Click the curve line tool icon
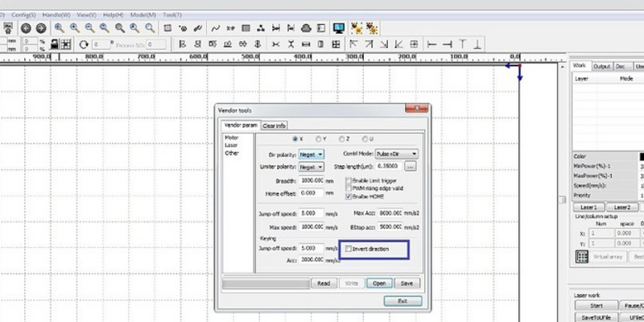Viewport: 644px width, 322px height. [216, 28]
